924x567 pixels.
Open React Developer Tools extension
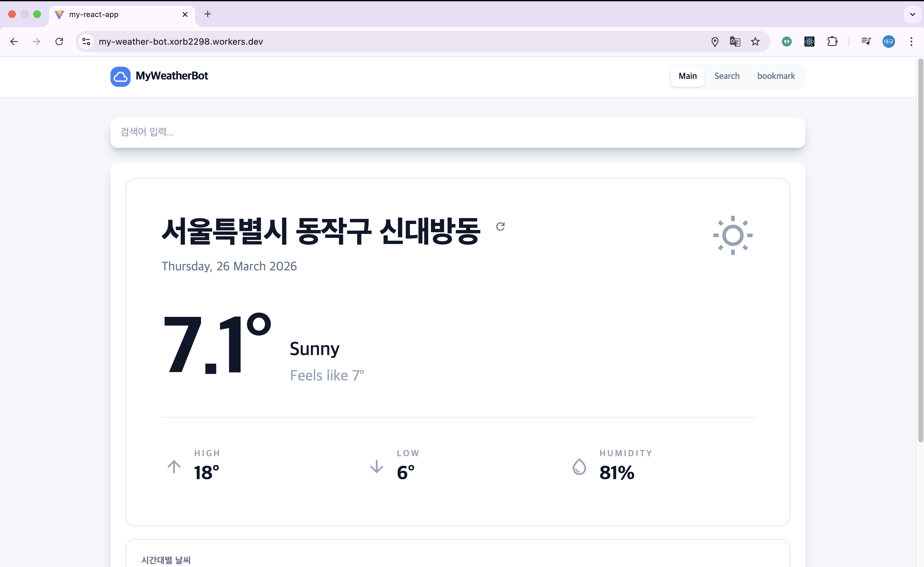pyautogui.click(x=809, y=42)
